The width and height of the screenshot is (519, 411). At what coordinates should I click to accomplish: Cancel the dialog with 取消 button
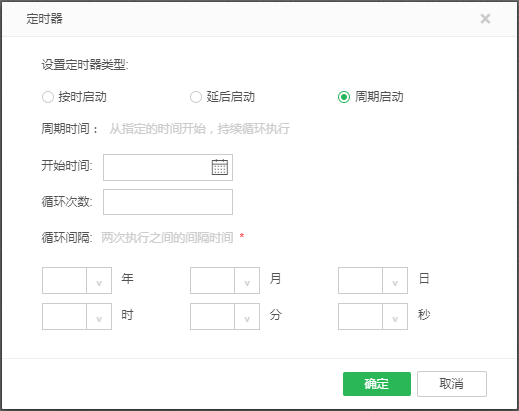452,384
